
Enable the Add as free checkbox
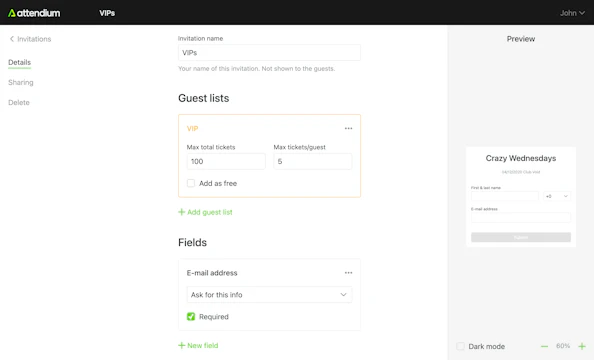click(191, 183)
